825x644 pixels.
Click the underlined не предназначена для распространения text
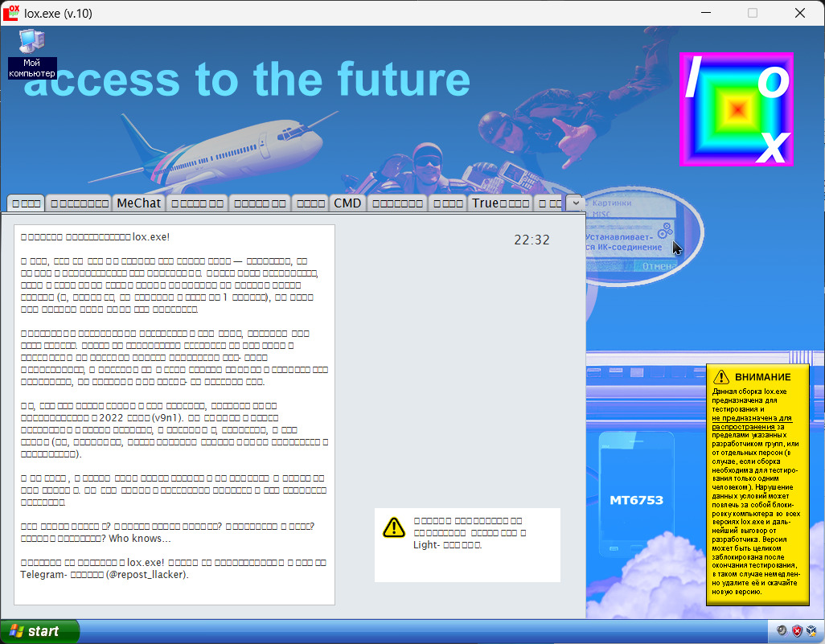coord(752,422)
